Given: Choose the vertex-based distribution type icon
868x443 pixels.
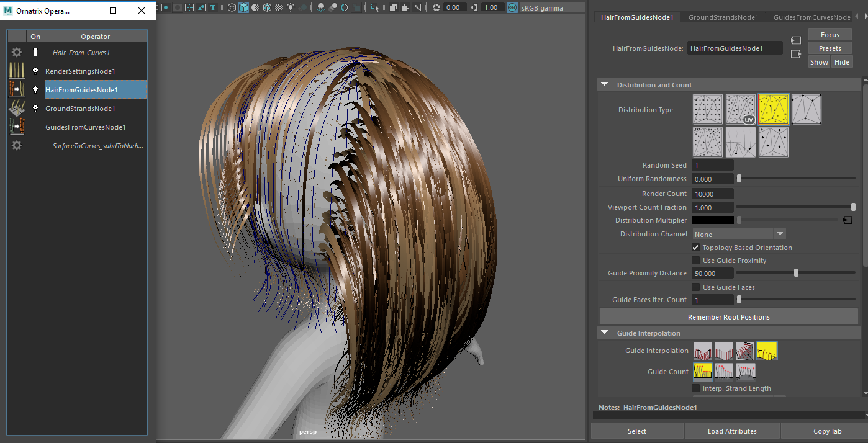Looking at the screenshot, I should point(807,109).
